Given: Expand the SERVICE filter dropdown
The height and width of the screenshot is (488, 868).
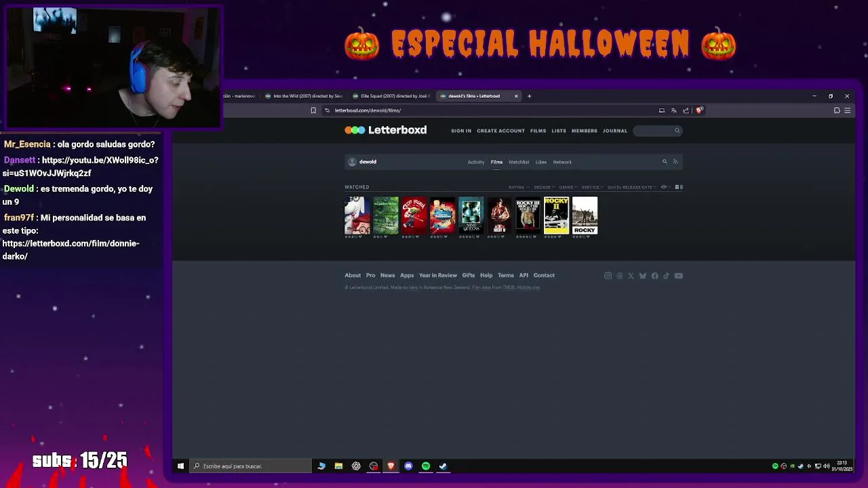Looking at the screenshot, I should tap(592, 187).
